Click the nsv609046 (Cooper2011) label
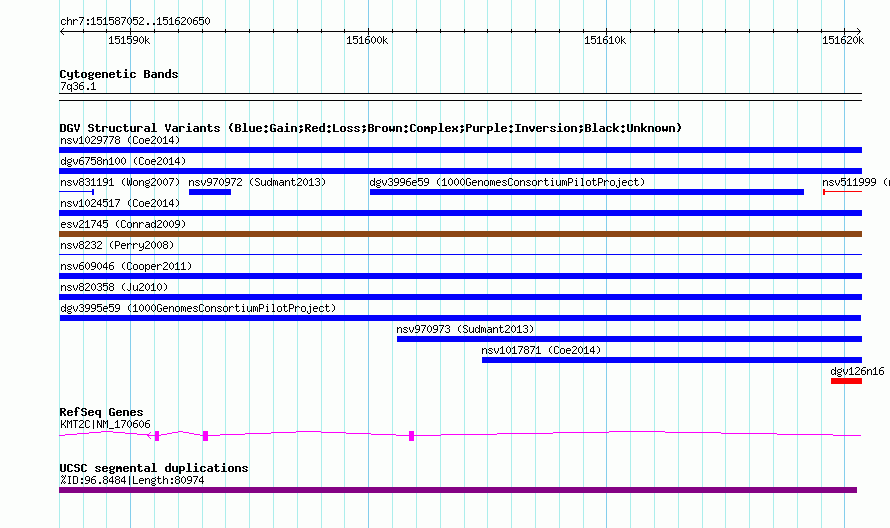The height and width of the screenshot is (528, 890). [126, 266]
